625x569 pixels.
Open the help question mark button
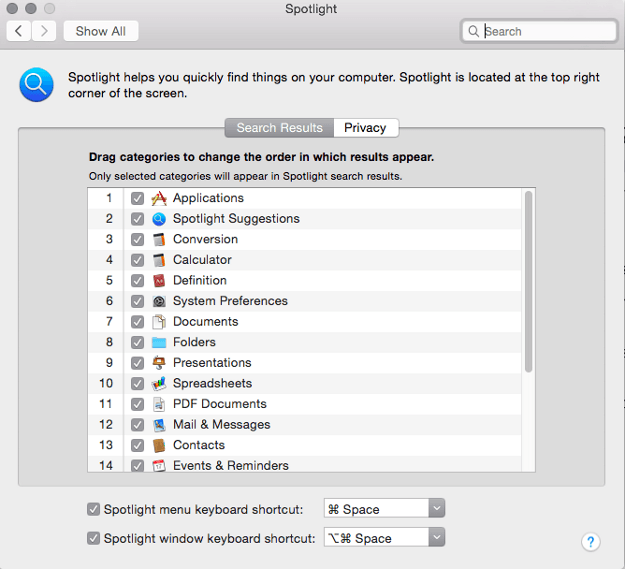pyautogui.click(x=590, y=542)
